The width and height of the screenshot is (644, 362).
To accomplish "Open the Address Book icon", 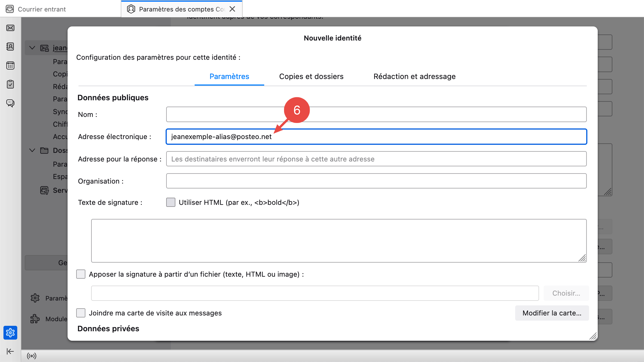I will point(10,47).
